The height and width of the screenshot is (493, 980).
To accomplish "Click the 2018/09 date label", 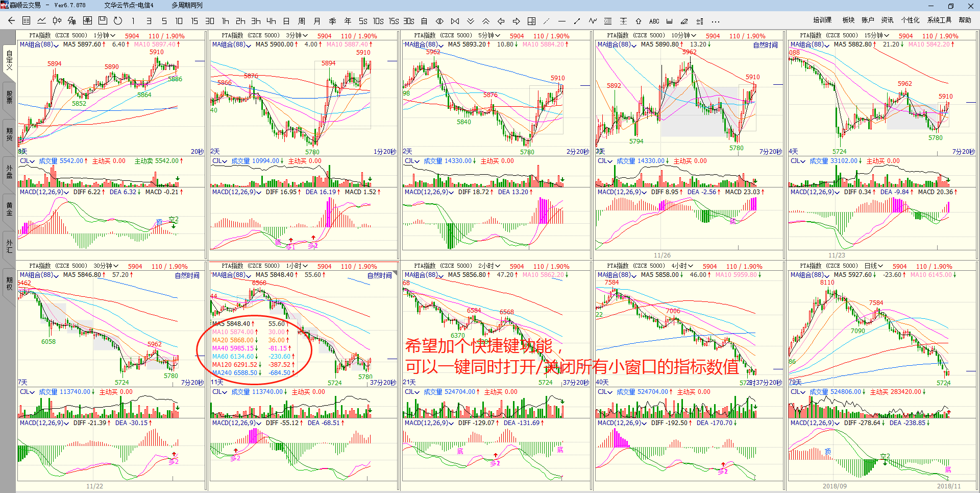I will (835, 486).
